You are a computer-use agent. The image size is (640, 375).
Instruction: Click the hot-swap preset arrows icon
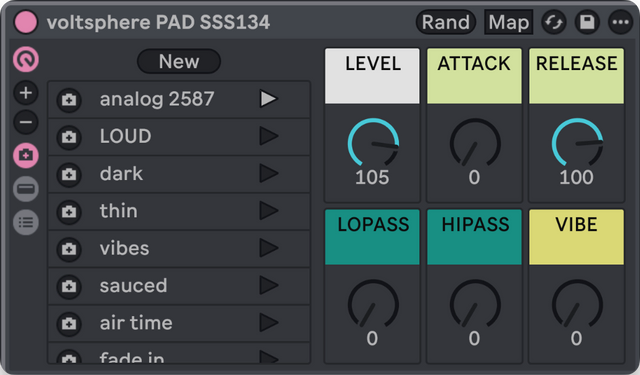pos(553,22)
